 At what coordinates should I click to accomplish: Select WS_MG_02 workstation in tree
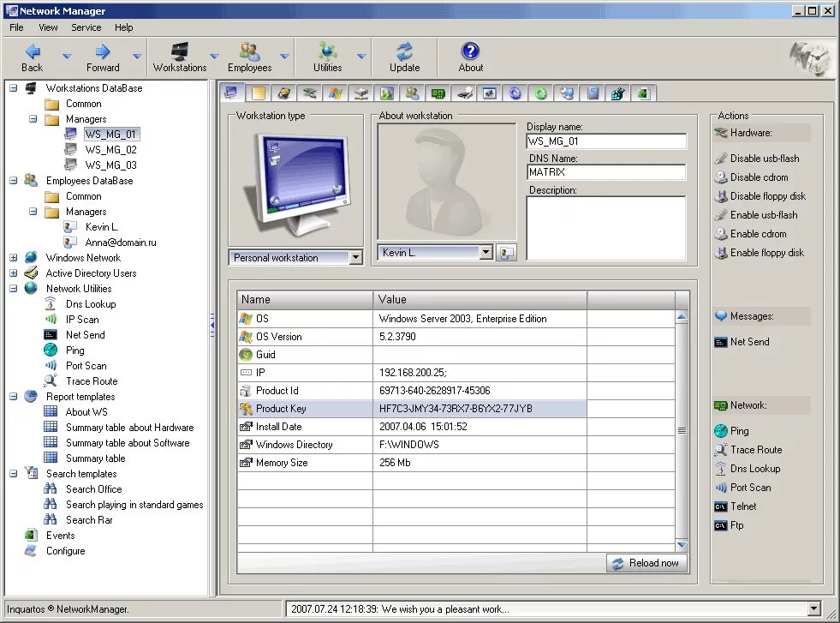click(110, 150)
